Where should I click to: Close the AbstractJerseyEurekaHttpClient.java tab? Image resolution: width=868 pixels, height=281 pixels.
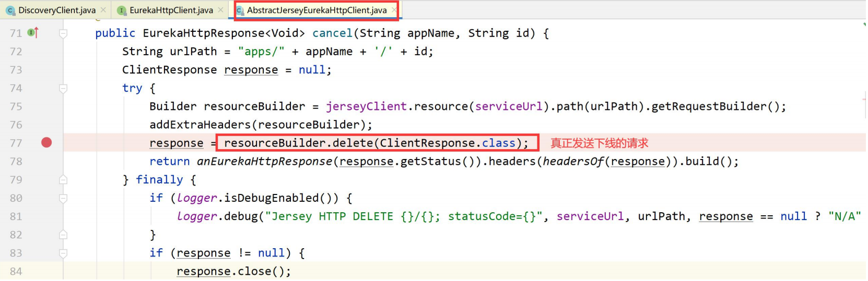(x=394, y=10)
